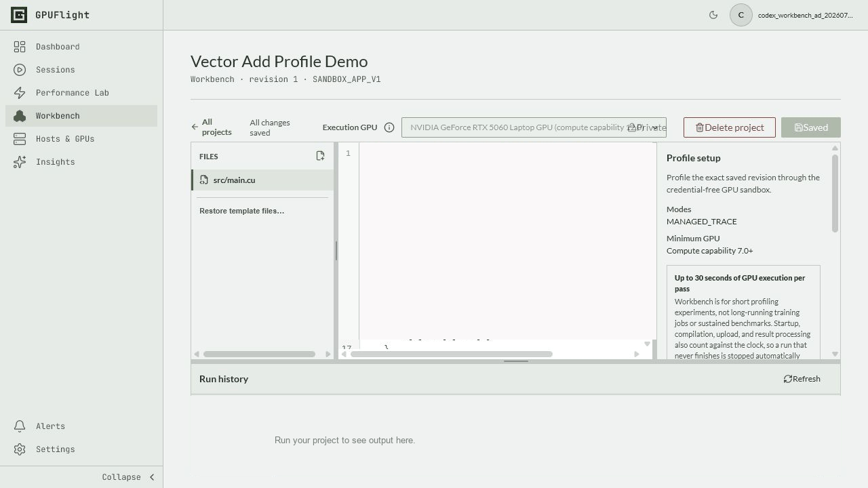
Task: Open the Sessions page
Action: 81,70
